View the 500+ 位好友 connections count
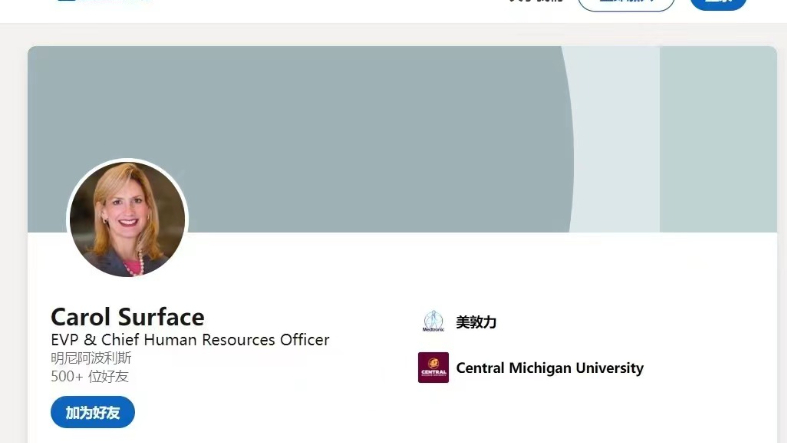Screen dimensions: 787x443 pyautogui.click(x=90, y=376)
